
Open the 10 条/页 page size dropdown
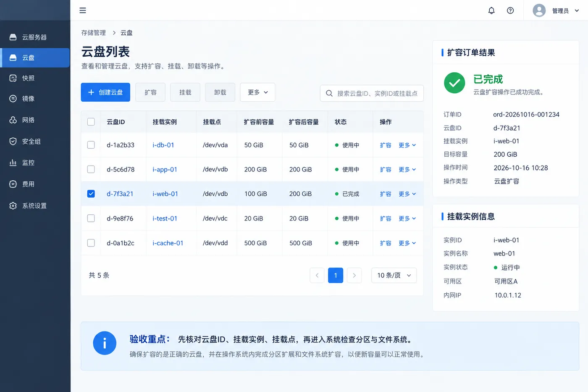[x=394, y=275]
